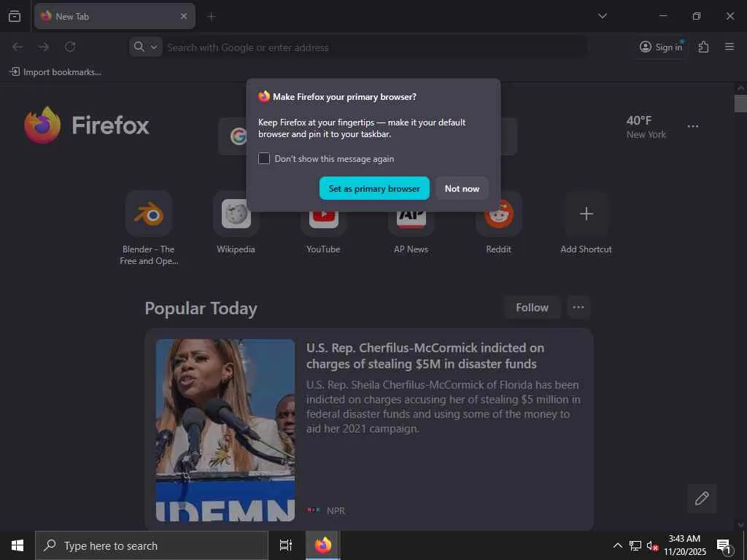Check Don't show this message again

264,158
